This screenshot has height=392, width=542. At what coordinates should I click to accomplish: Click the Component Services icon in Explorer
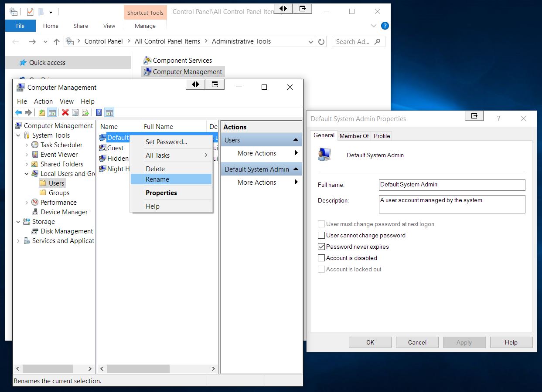coord(147,61)
